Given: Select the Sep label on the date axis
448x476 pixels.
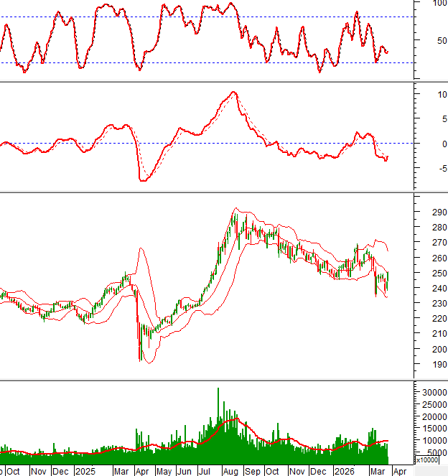Looking at the screenshot, I should [253, 471].
